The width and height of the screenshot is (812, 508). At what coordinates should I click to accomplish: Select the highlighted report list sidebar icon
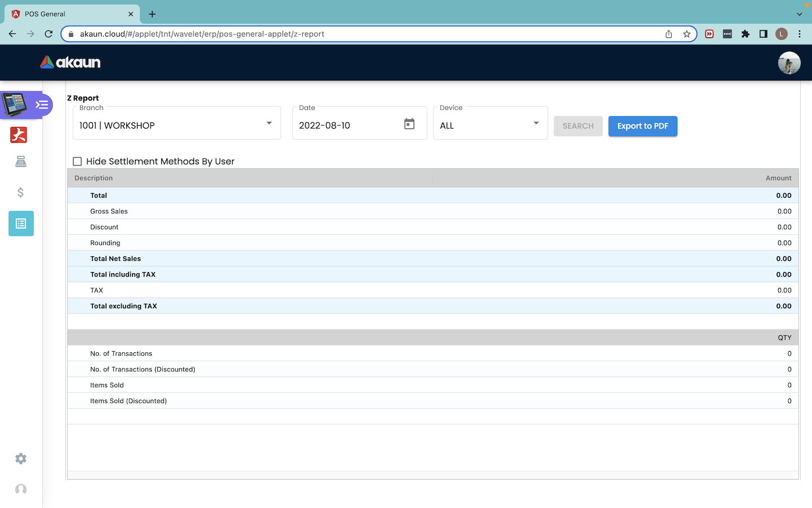[21, 224]
